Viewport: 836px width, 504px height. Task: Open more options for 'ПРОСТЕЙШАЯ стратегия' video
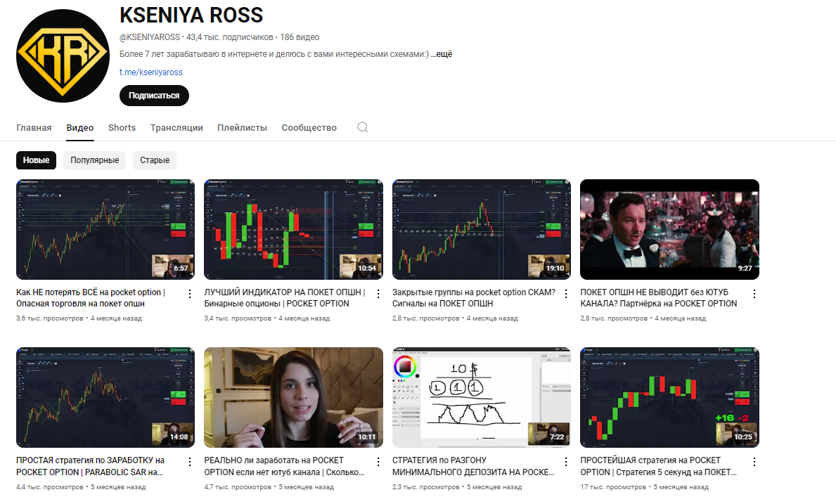754,462
